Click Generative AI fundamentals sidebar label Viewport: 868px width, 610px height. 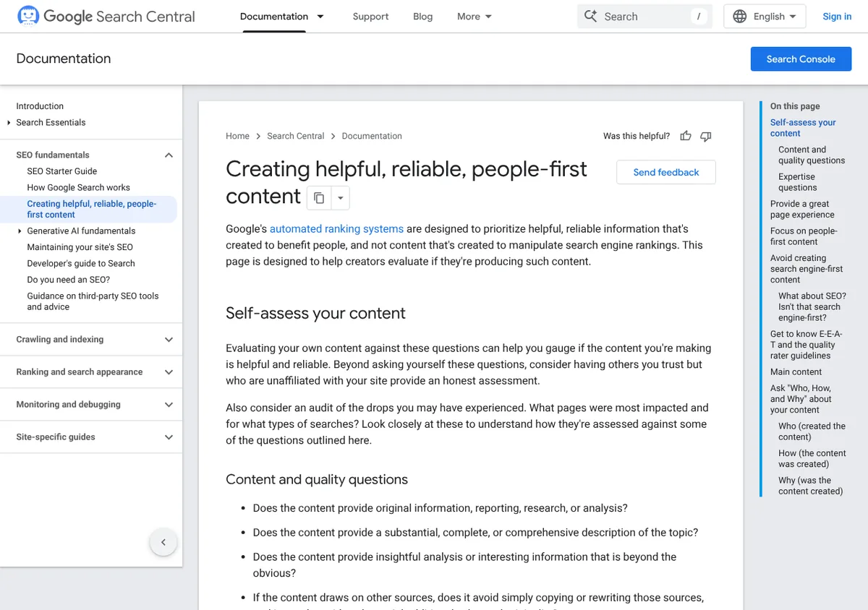tap(81, 231)
